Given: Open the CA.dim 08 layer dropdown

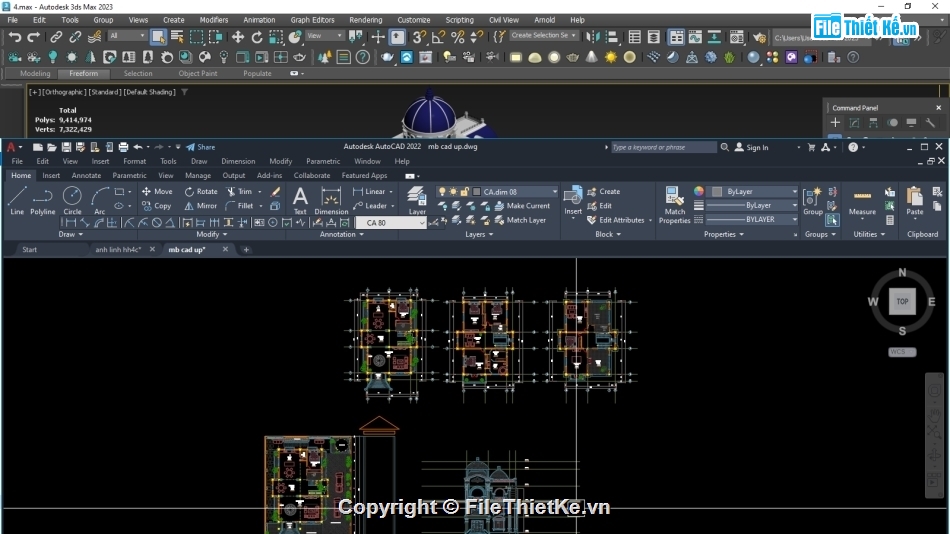Looking at the screenshot, I should click(x=554, y=192).
